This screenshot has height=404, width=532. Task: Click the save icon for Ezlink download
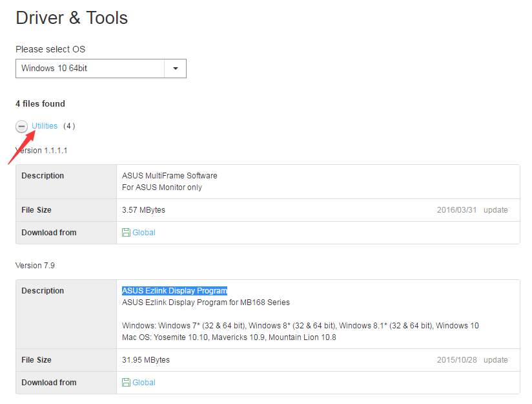point(126,382)
